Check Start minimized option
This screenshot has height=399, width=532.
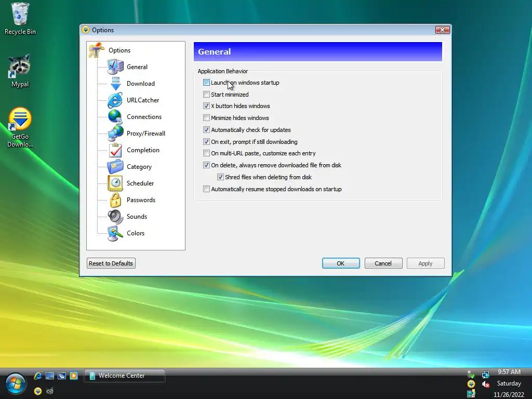click(206, 95)
